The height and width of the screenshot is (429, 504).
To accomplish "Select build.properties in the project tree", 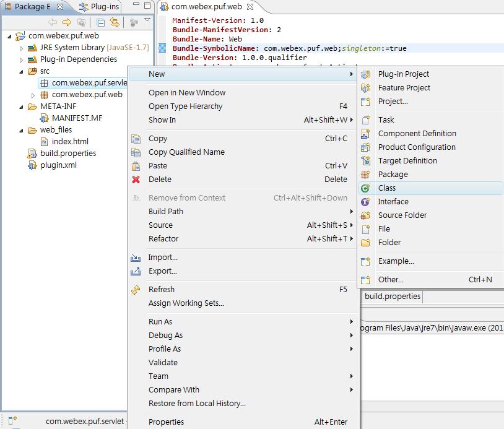I will click(x=62, y=154).
